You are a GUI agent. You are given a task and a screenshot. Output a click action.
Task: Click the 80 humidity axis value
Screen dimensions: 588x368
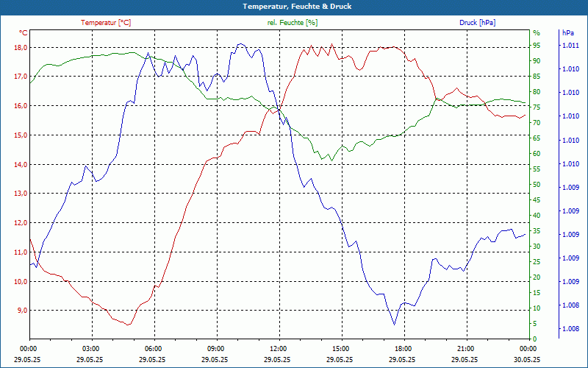[x=537, y=91]
